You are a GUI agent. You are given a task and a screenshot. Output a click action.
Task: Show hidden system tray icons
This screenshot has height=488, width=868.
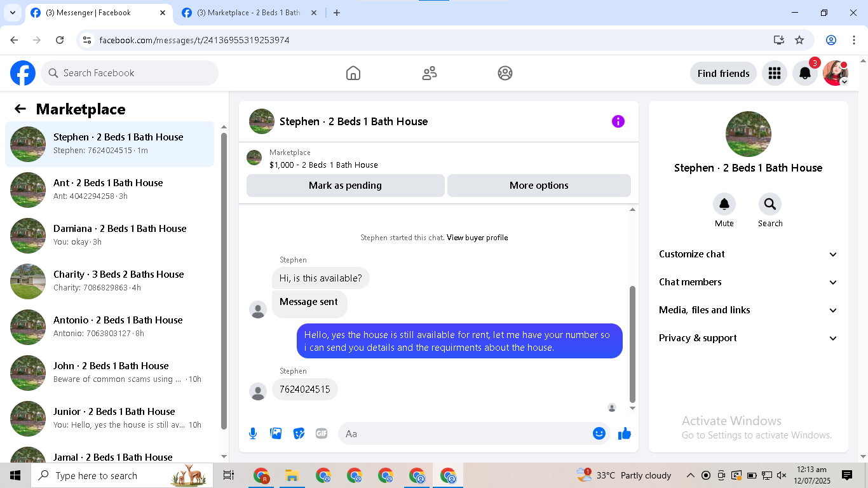coord(690,475)
